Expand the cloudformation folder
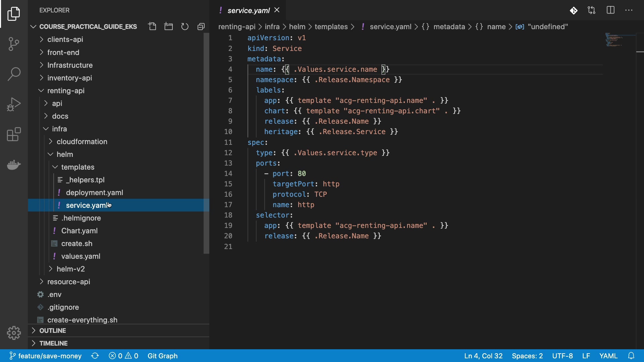Image resolution: width=644 pixels, height=362 pixels. pyautogui.click(x=82, y=142)
